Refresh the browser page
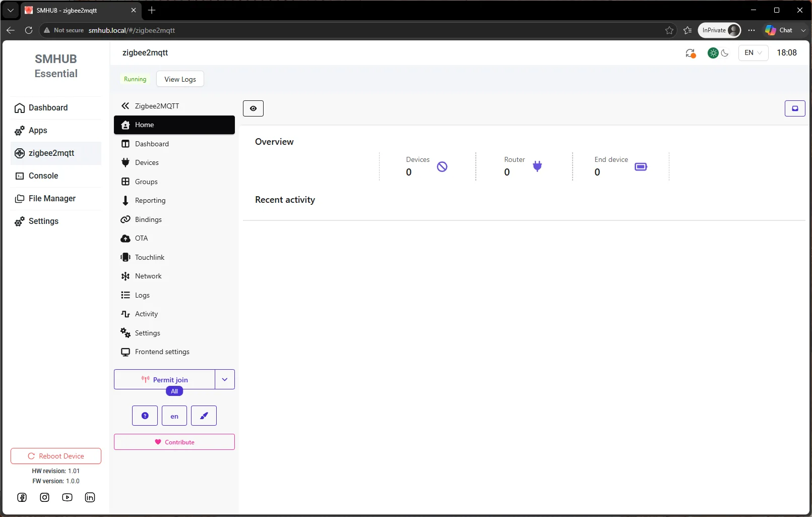Image resolution: width=812 pixels, height=517 pixels. pos(29,30)
